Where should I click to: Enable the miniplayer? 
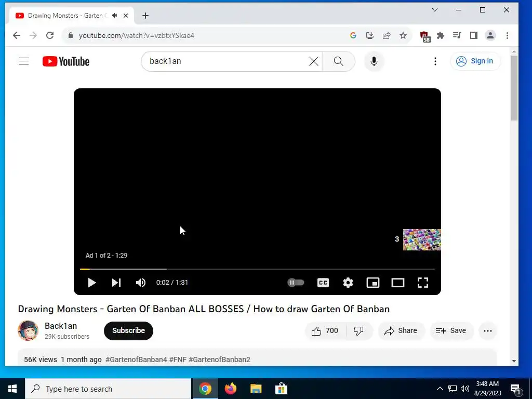tap(373, 283)
